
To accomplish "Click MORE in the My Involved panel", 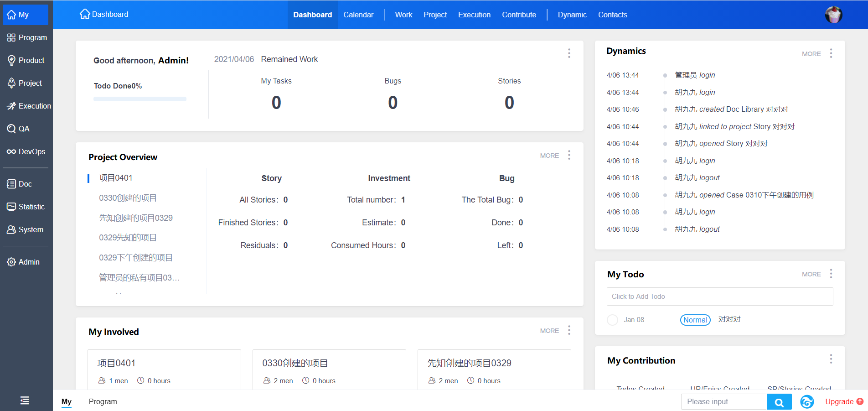I will 549,331.
